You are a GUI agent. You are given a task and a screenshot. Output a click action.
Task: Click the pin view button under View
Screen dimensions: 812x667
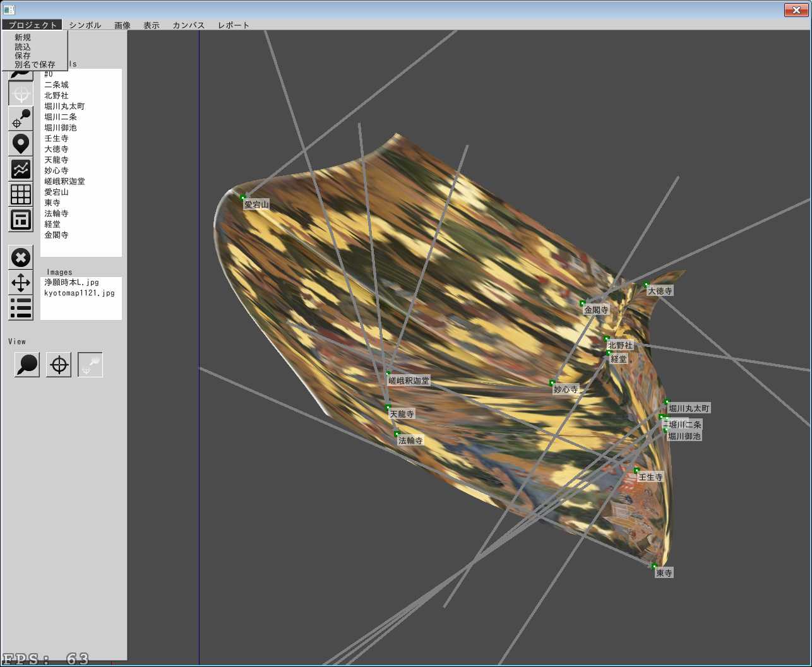pyautogui.click(x=27, y=365)
